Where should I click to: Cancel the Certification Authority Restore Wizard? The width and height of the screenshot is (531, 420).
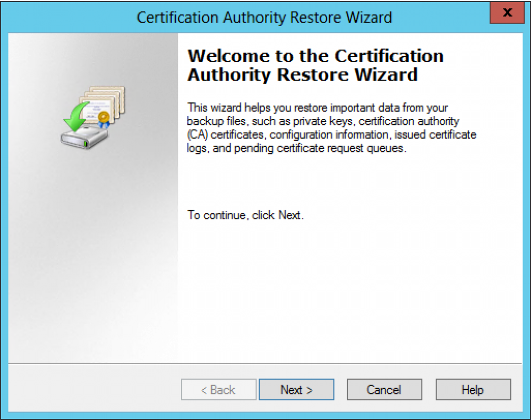pos(384,389)
